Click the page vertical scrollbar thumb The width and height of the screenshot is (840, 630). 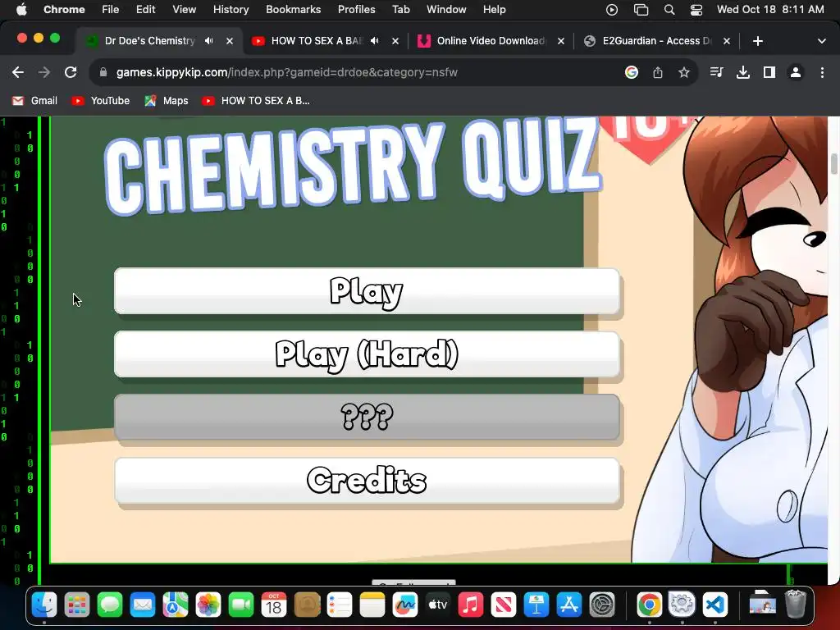coord(834,163)
